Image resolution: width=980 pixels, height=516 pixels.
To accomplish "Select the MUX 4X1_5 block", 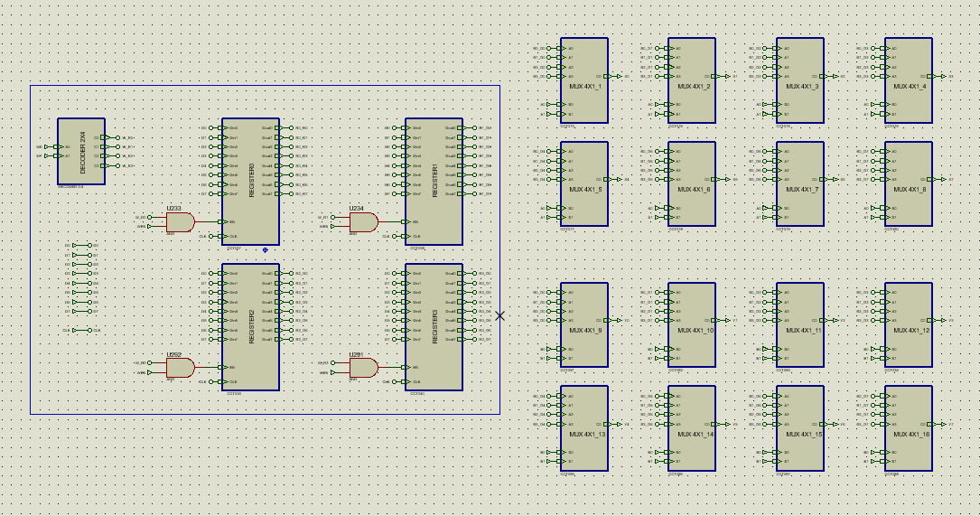I will click(584, 183).
